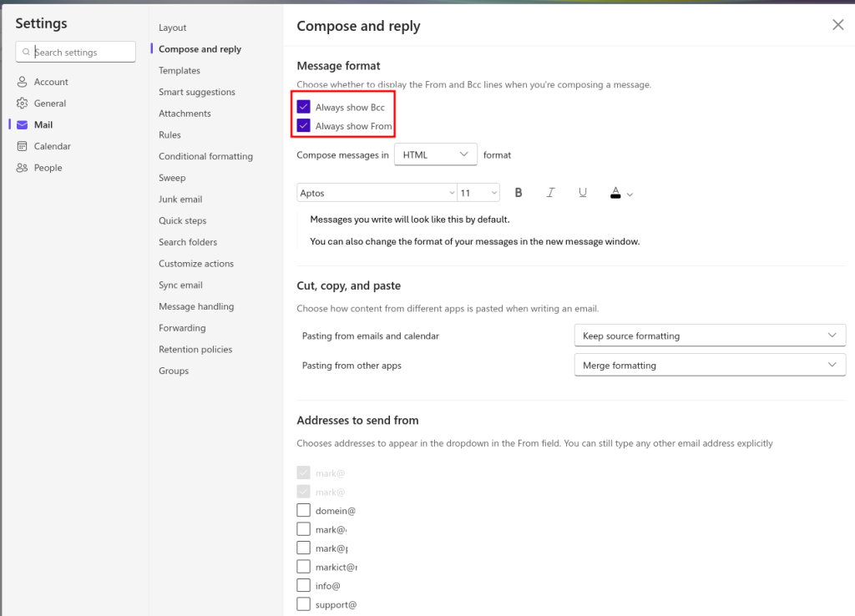Toggle Underline formatting icon
Screen dimensions: 855x616
[583, 193]
